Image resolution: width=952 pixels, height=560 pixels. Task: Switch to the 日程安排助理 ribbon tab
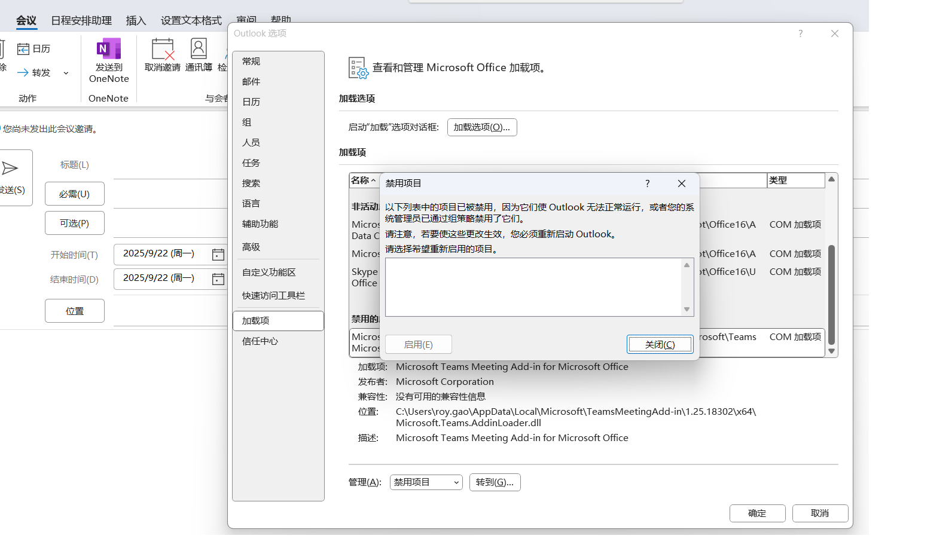pos(81,20)
